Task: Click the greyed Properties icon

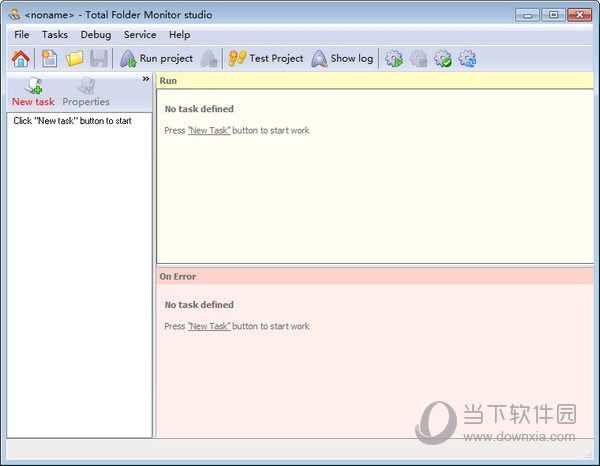Action: (x=86, y=85)
